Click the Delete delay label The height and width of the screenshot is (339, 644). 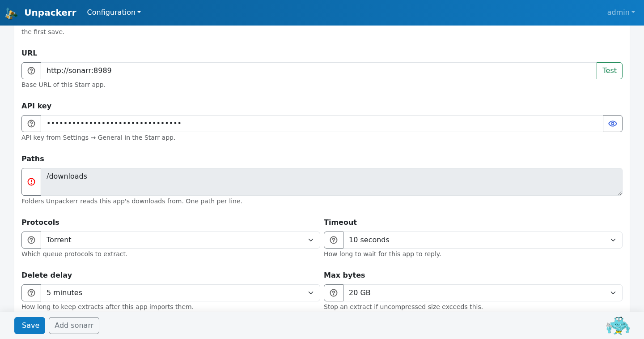[x=47, y=275]
